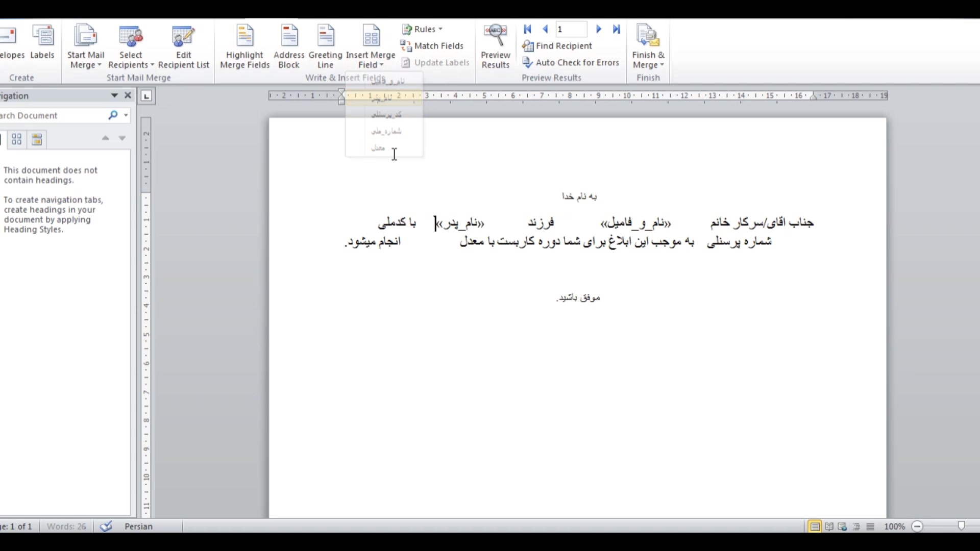Jump to the last record
980x551 pixels.
pos(617,30)
